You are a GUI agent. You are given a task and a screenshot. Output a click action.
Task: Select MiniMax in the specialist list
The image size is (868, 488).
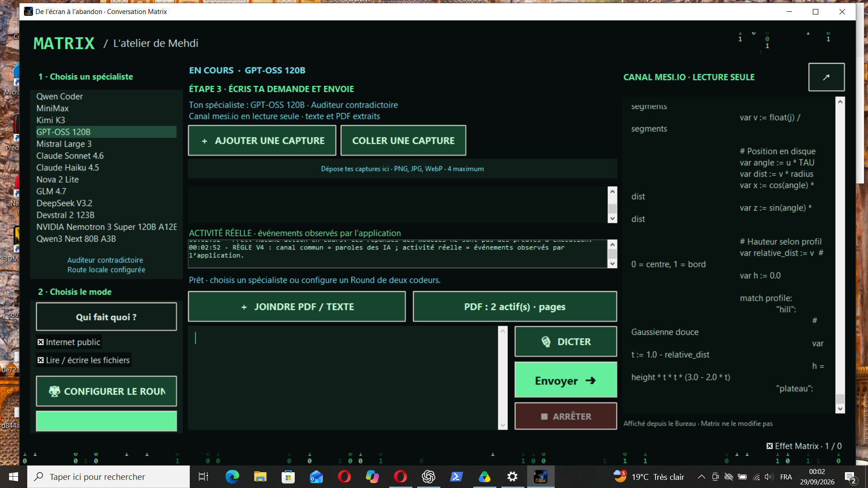tap(106, 108)
